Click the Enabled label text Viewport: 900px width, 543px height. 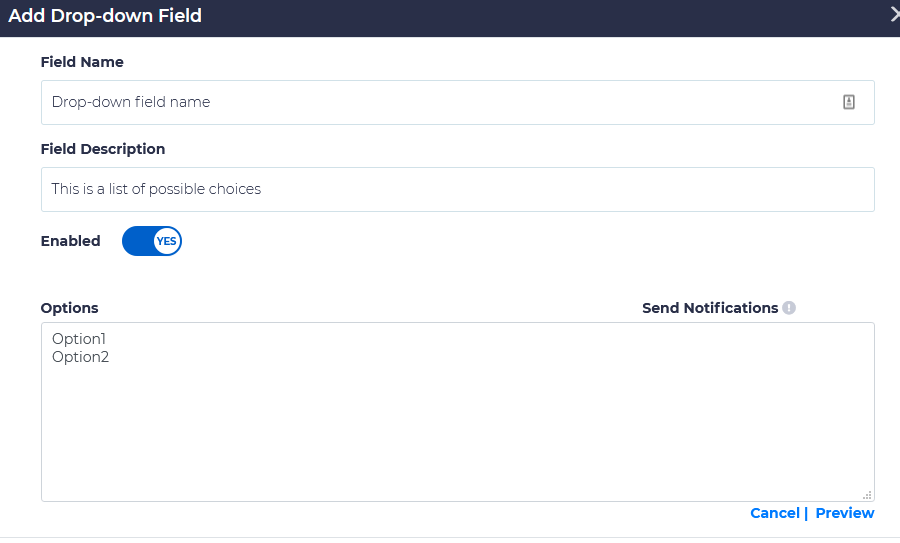coord(70,241)
